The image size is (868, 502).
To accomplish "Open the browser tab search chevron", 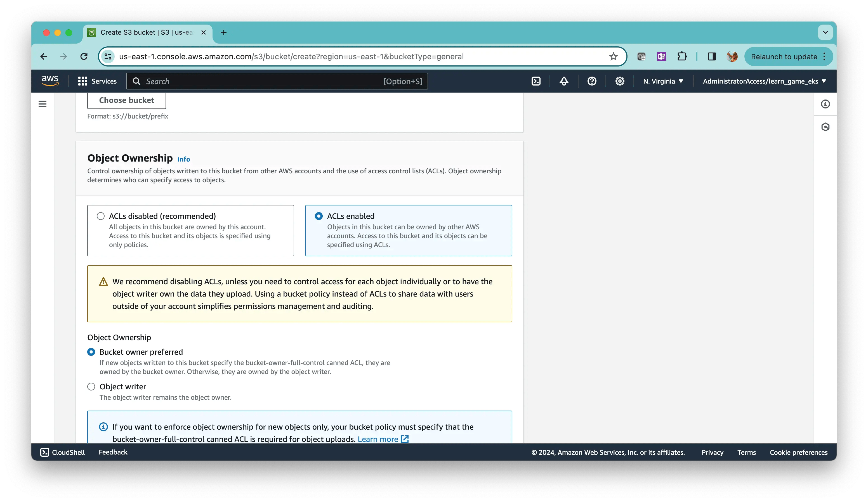I will tap(825, 32).
